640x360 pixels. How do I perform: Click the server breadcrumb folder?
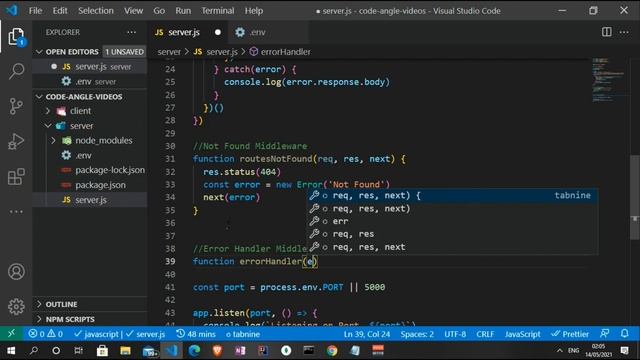[x=169, y=52]
